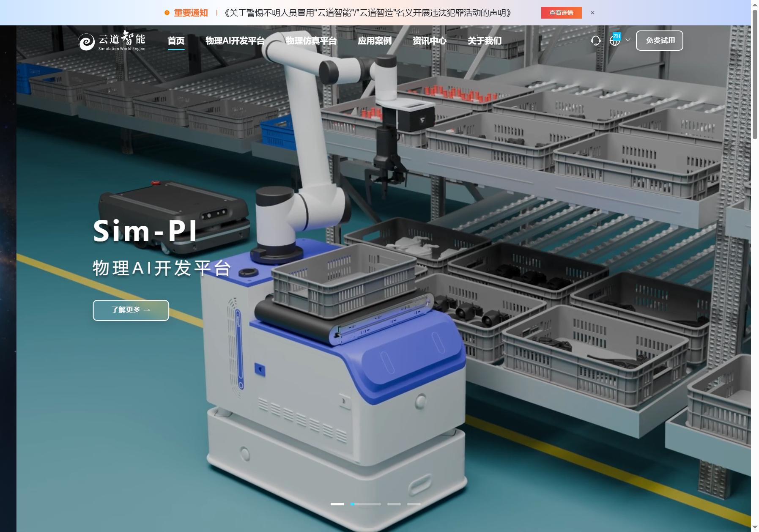Select the fourth carousel slide indicator
The image size is (759, 532).
(414, 504)
